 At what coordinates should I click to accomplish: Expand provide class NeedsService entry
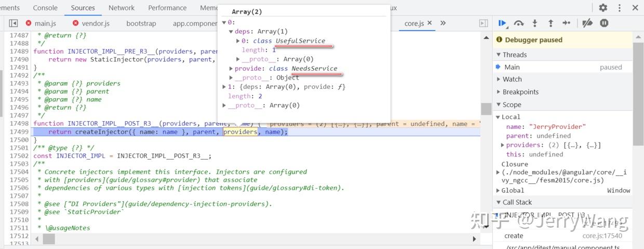(x=231, y=69)
